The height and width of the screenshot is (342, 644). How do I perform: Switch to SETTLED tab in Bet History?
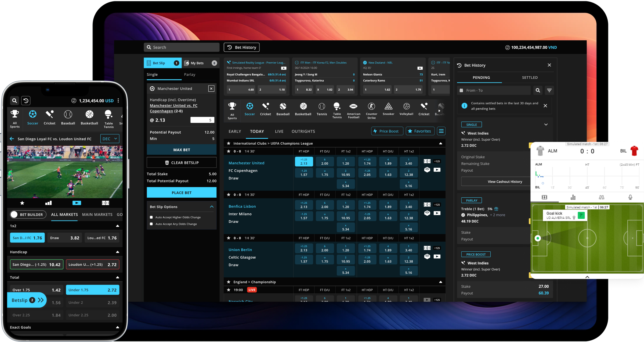coord(530,77)
